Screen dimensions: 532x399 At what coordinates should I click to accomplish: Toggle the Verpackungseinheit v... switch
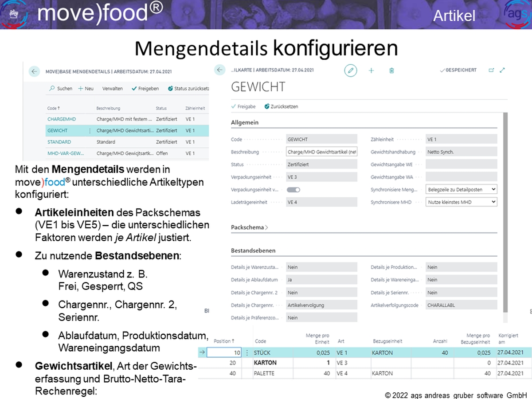[293, 190]
